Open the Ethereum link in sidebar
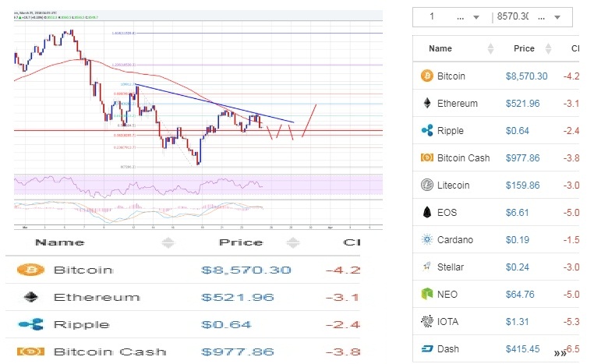Viewport: 594px width, 364px height. click(458, 104)
